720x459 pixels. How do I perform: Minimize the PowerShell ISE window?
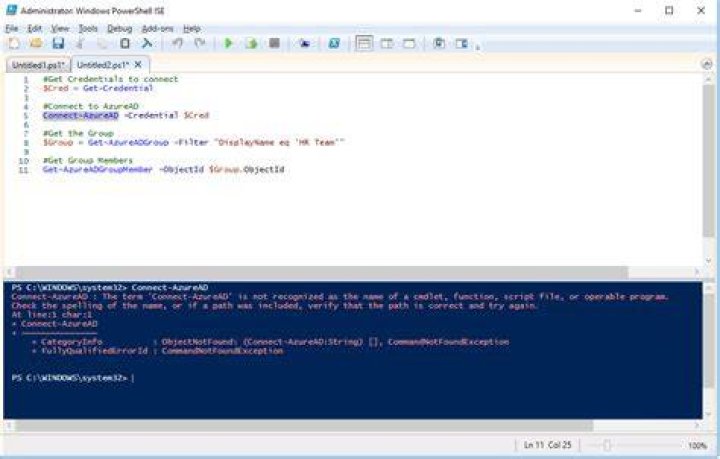click(638, 11)
